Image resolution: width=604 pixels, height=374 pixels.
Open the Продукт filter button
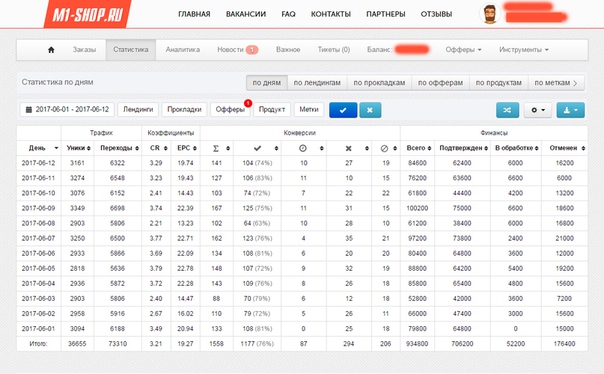[x=272, y=109]
